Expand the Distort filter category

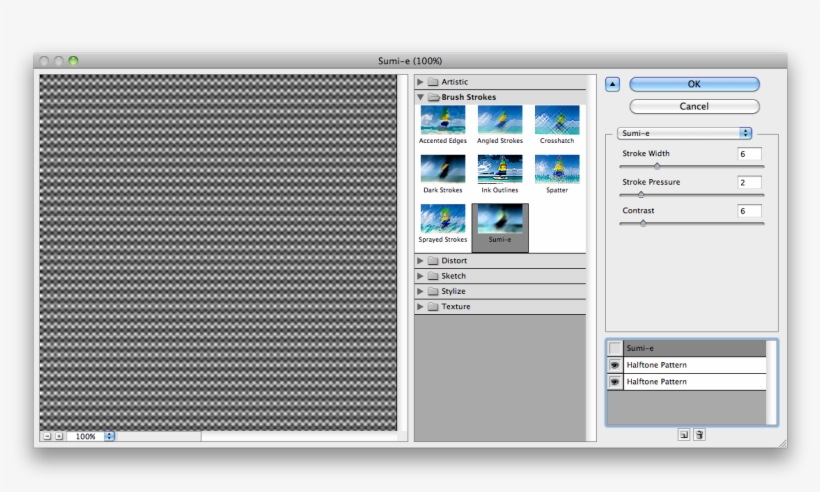tap(420, 260)
